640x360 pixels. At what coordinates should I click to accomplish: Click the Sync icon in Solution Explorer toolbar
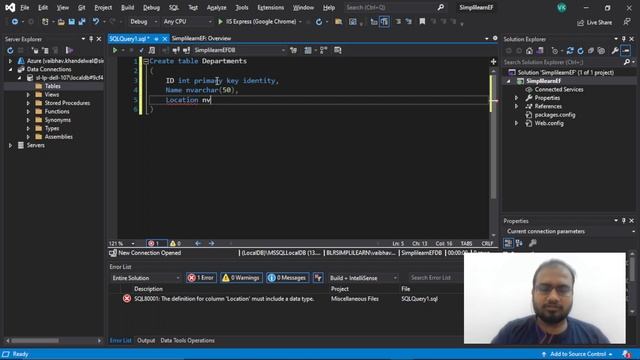tap(570, 51)
